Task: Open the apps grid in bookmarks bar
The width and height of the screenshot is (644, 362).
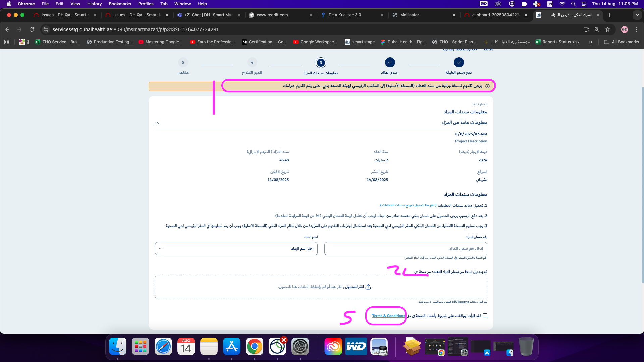Action: point(7,42)
